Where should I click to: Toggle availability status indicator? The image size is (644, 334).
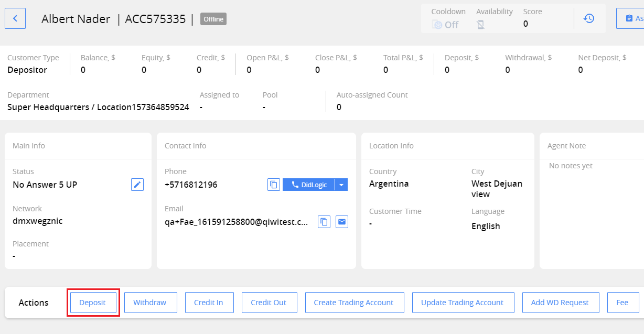tap(480, 24)
